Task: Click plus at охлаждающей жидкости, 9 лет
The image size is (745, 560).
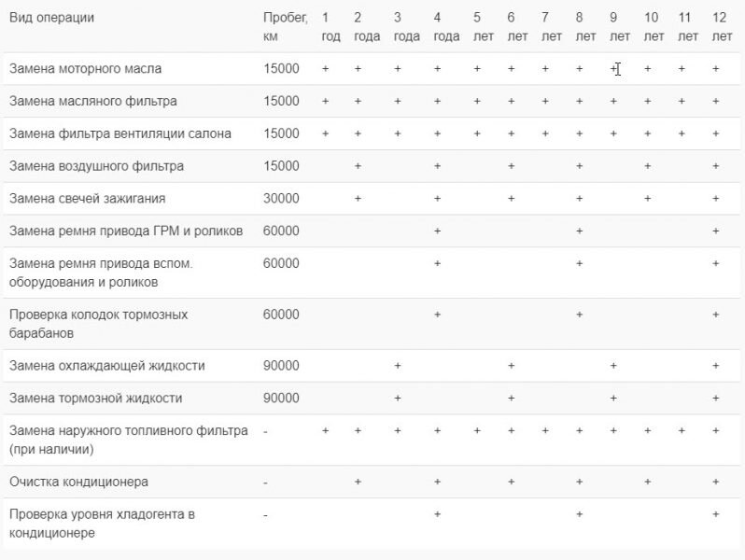Action: [x=613, y=366]
